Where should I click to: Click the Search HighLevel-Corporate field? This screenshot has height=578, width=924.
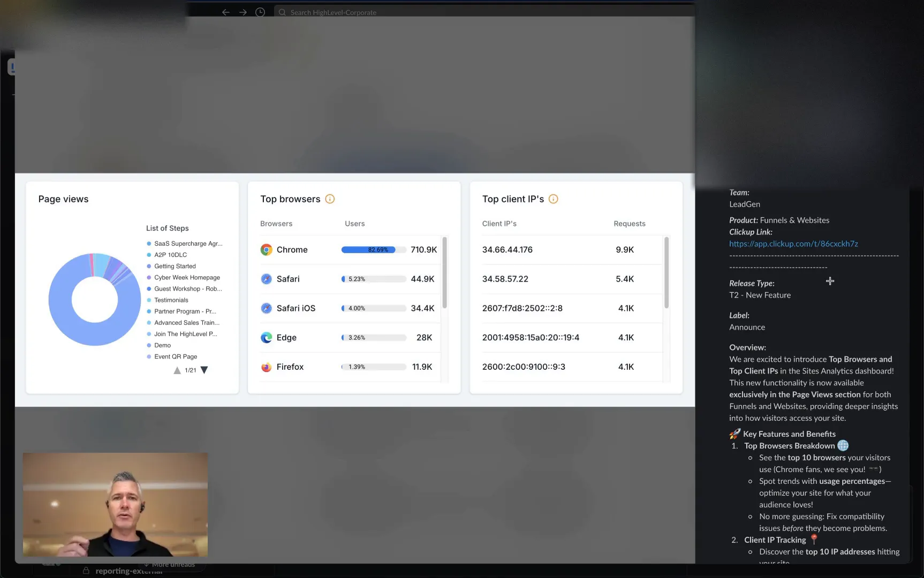click(x=484, y=12)
